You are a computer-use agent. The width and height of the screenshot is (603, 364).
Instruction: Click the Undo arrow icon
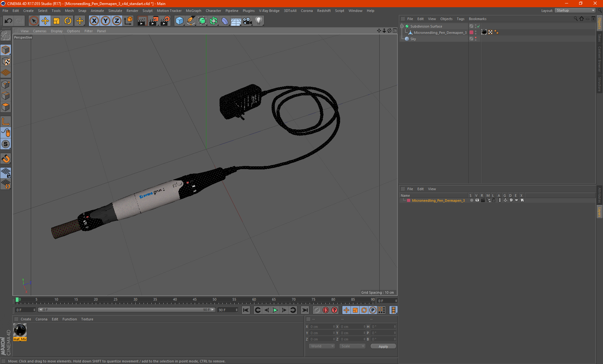8,21
